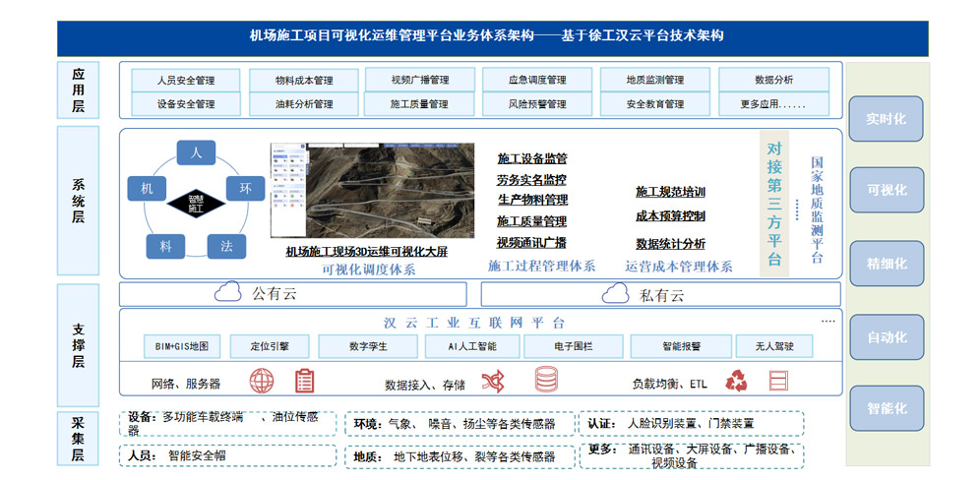Select the 人员安全管理 application box

point(186,80)
